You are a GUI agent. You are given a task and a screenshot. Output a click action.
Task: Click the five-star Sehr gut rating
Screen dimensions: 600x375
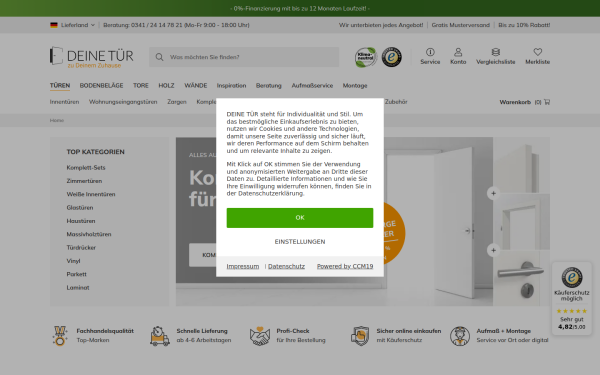point(572,311)
